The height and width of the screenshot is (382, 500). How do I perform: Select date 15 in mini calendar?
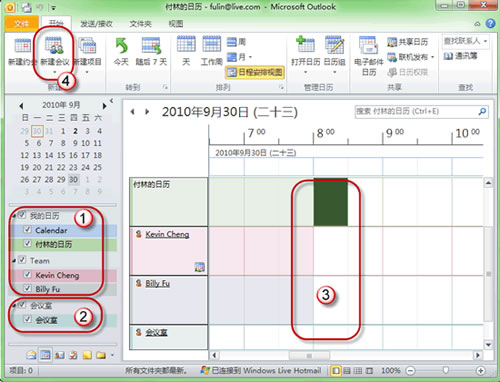coord(61,155)
